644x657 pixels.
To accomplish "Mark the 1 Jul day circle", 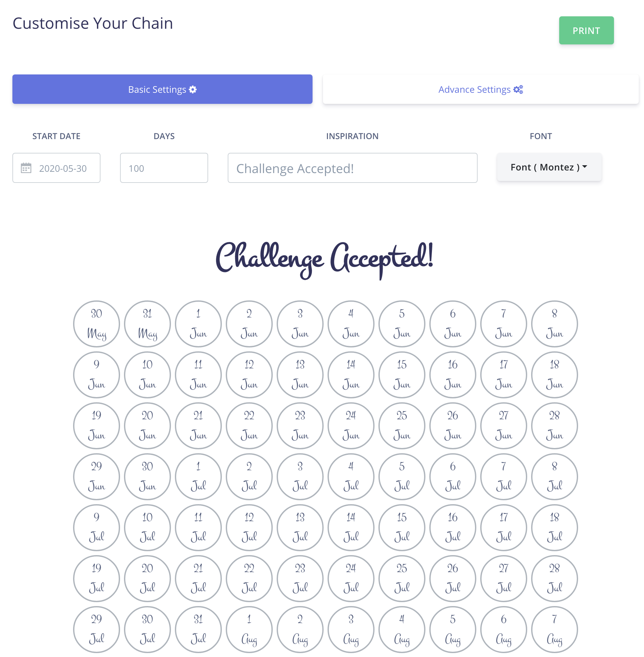I will tap(198, 477).
